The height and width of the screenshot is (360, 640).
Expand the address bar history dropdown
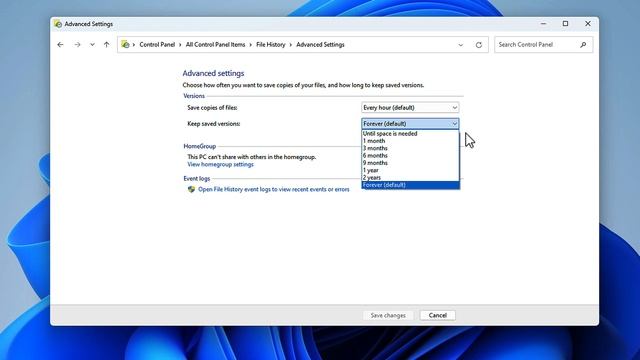click(x=460, y=45)
